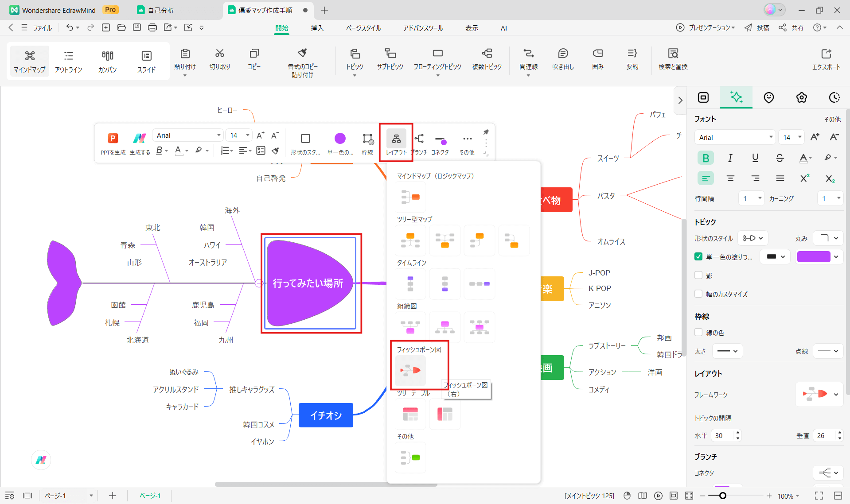The width and height of the screenshot is (850, 504).
Task: Select the Mind Map logic layout thumbnail
Action: tap(410, 197)
